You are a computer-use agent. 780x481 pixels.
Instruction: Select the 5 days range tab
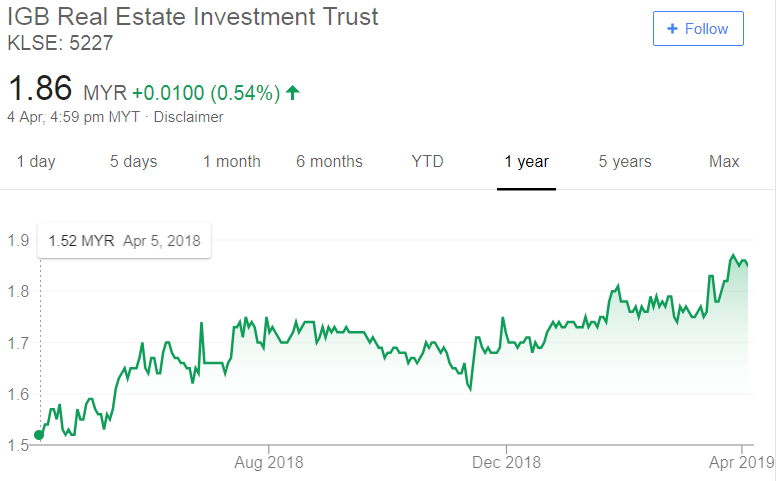tap(133, 162)
